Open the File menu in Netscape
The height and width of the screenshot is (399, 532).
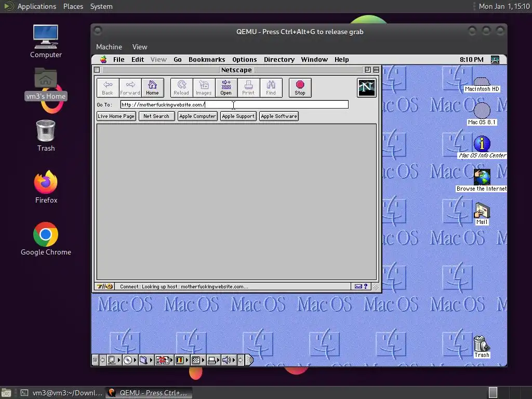[x=119, y=60]
